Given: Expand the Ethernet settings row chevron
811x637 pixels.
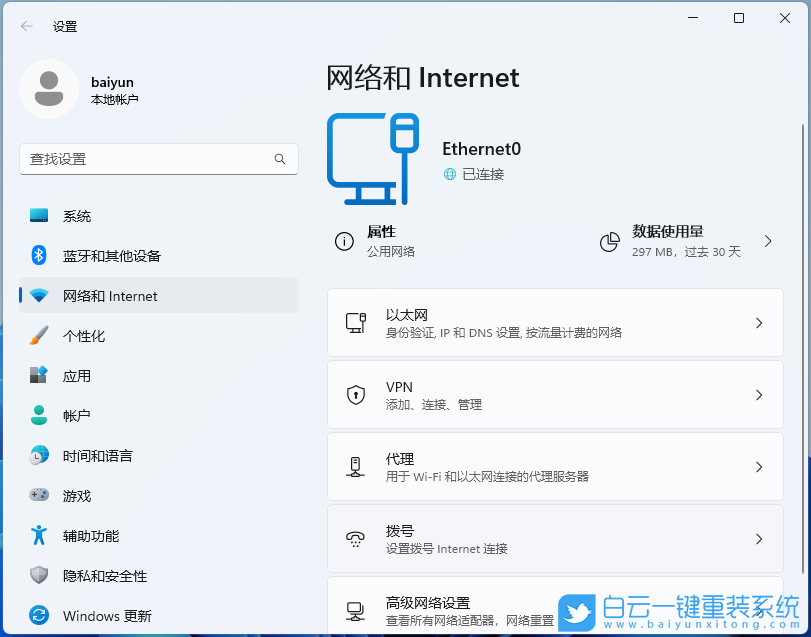Looking at the screenshot, I should pos(759,322).
